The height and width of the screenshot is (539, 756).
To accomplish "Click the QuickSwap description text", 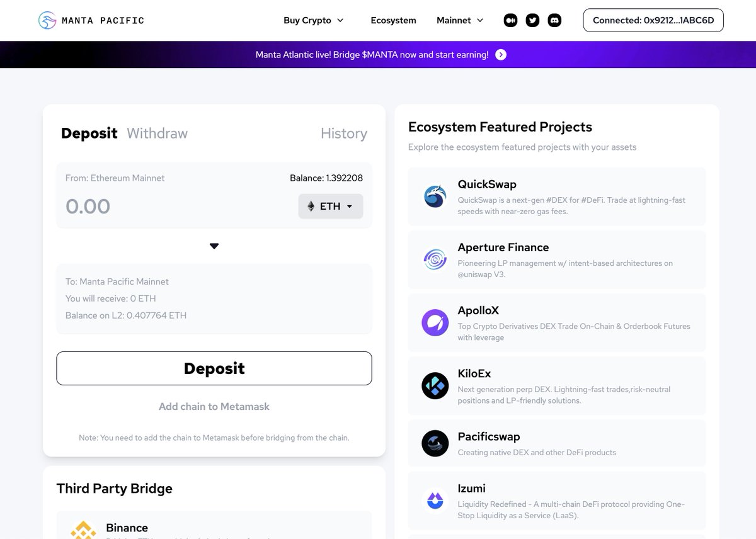I will (x=571, y=206).
